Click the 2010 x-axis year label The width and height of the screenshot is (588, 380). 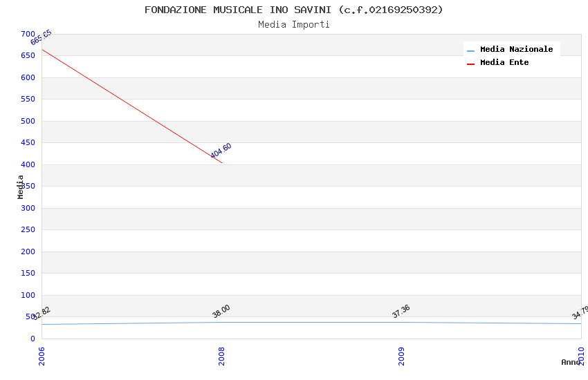581,356
